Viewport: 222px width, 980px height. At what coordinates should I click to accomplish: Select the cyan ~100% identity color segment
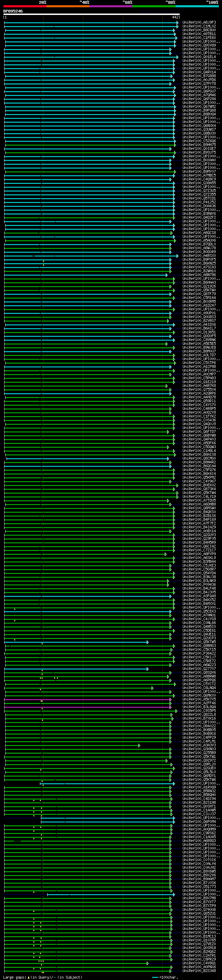pyautogui.click(x=197, y=6)
